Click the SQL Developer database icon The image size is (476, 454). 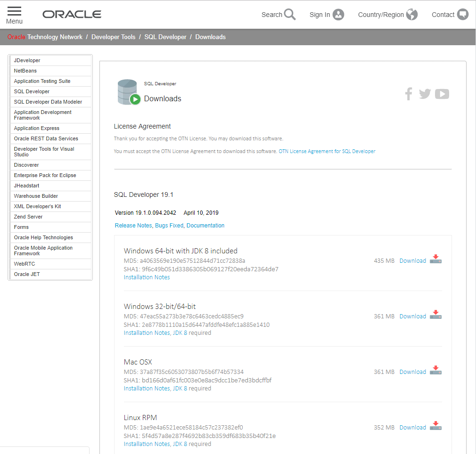129,92
